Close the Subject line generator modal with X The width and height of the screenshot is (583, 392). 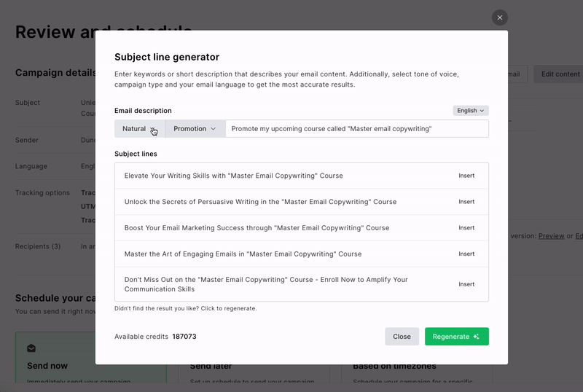(x=500, y=17)
